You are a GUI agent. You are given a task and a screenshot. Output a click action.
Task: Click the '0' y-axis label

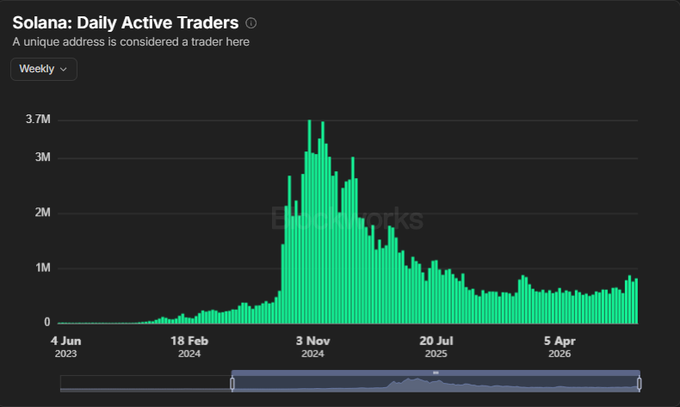47,322
